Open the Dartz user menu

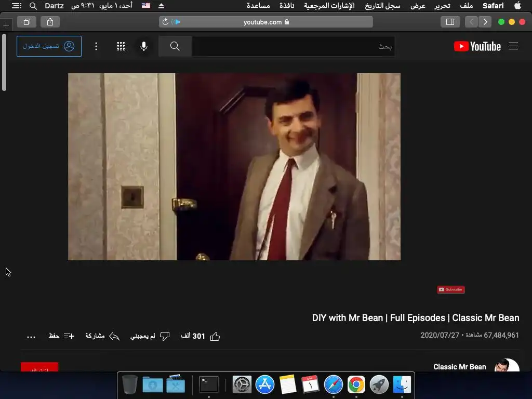tap(54, 5)
